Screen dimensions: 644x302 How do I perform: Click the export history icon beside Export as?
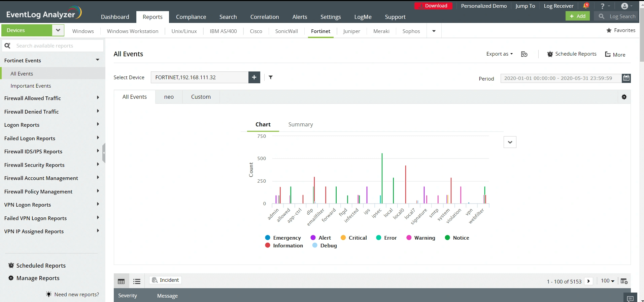click(x=524, y=54)
